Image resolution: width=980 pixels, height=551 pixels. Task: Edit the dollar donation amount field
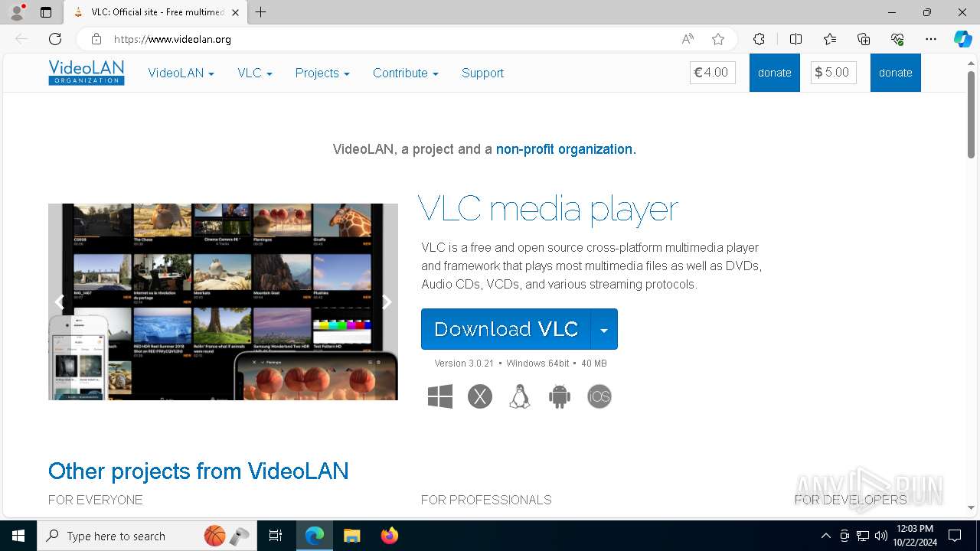point(834,73)
